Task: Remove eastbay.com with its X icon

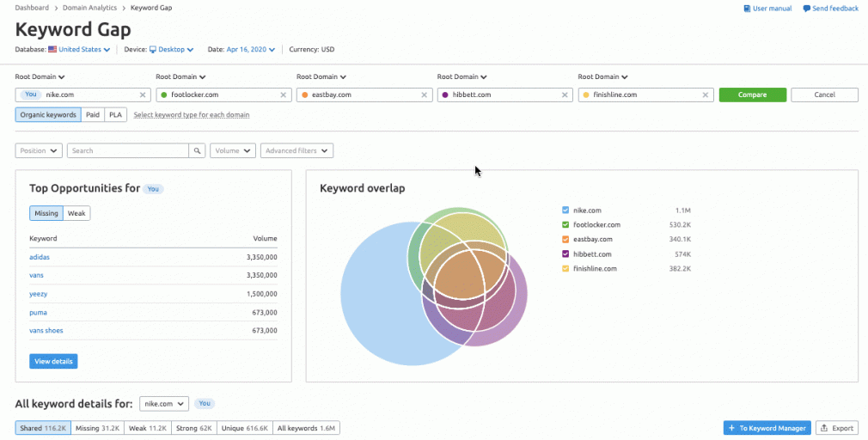Action: (x=424, y=95)
